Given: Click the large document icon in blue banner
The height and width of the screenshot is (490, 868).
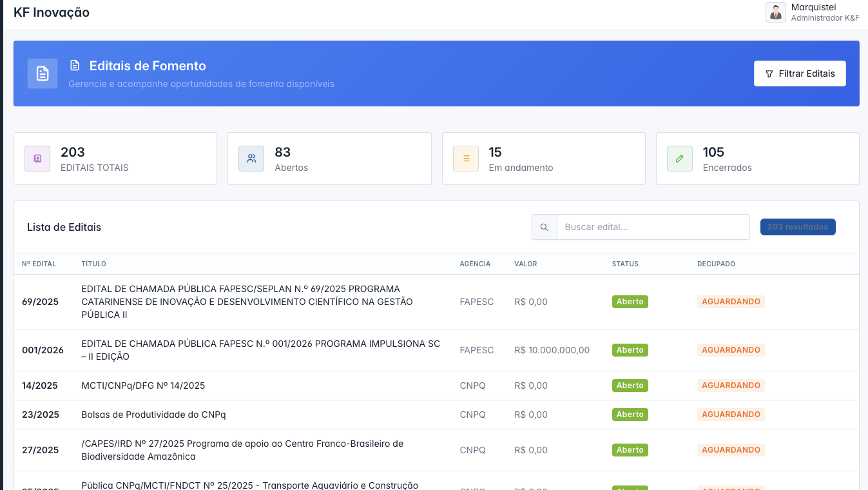Looking at the screenshot, I should (x=43, y=73).
